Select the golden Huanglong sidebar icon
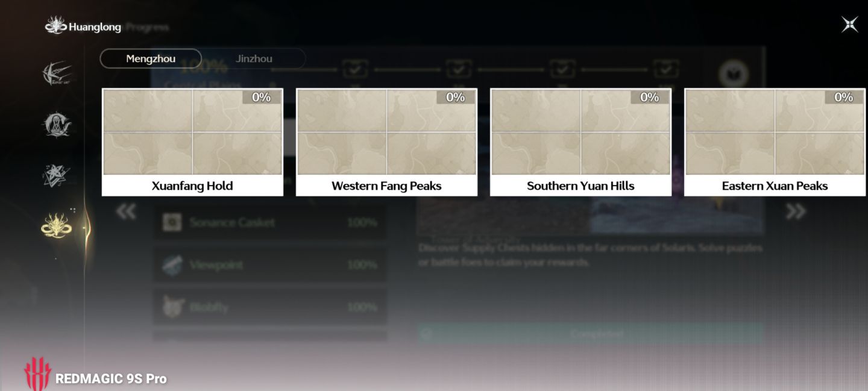The height and width of the screenshot is (391, 868). tap(57, 225)
